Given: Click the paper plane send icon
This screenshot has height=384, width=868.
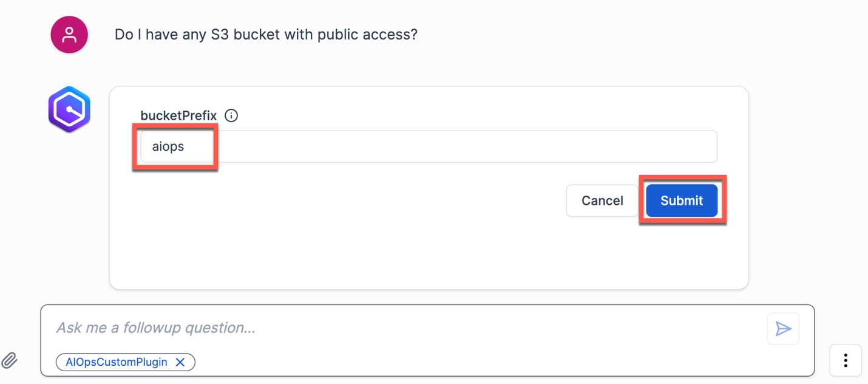Looking at the screenshot, I should click(x=783, y=329).
